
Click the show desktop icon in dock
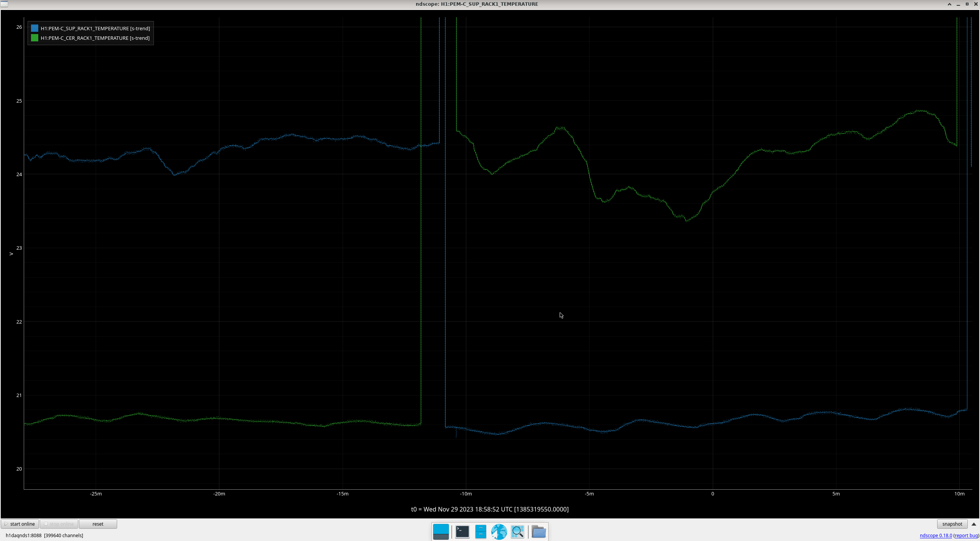(x=441, y=531)
